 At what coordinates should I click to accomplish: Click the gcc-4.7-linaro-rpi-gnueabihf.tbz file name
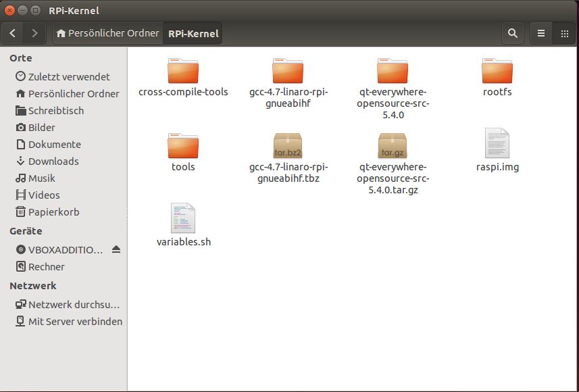tap(288, 172)
